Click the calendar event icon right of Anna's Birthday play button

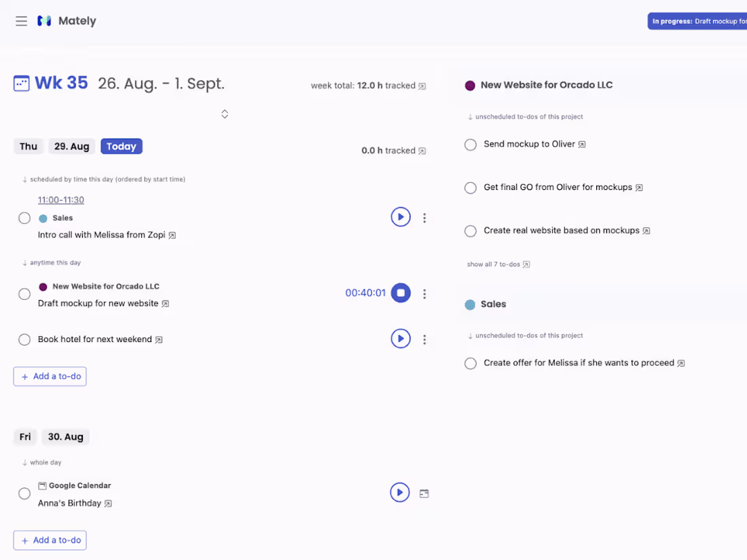pos(424,493)
